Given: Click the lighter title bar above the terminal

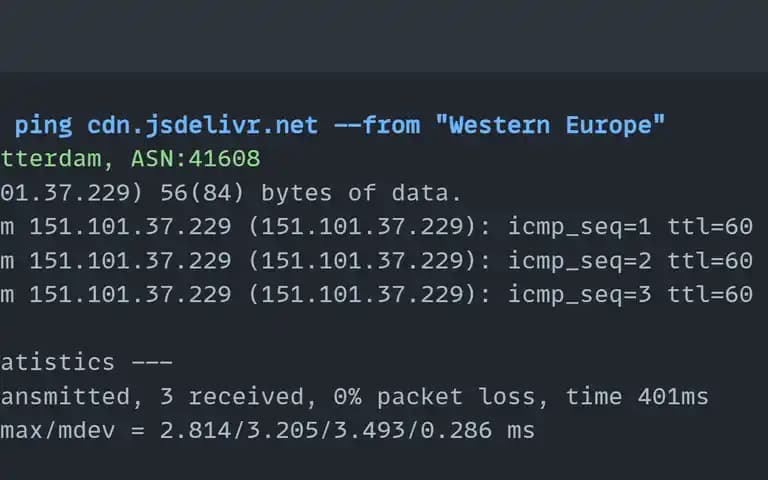Looking at the screenshot, I should coord(384,36).
